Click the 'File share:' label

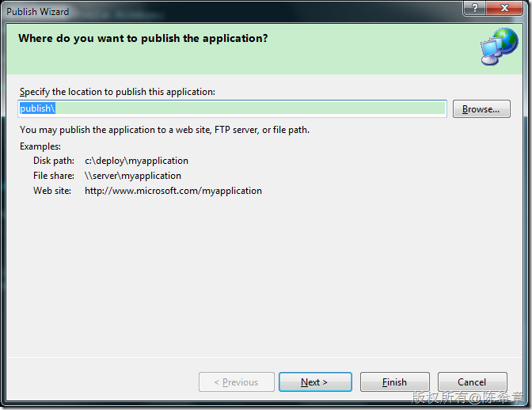pos(54,176)
